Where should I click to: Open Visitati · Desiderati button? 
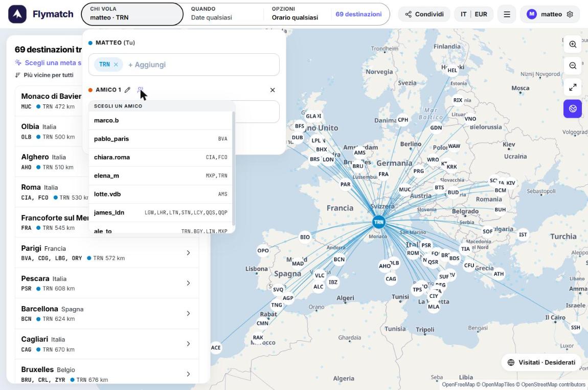541,362
